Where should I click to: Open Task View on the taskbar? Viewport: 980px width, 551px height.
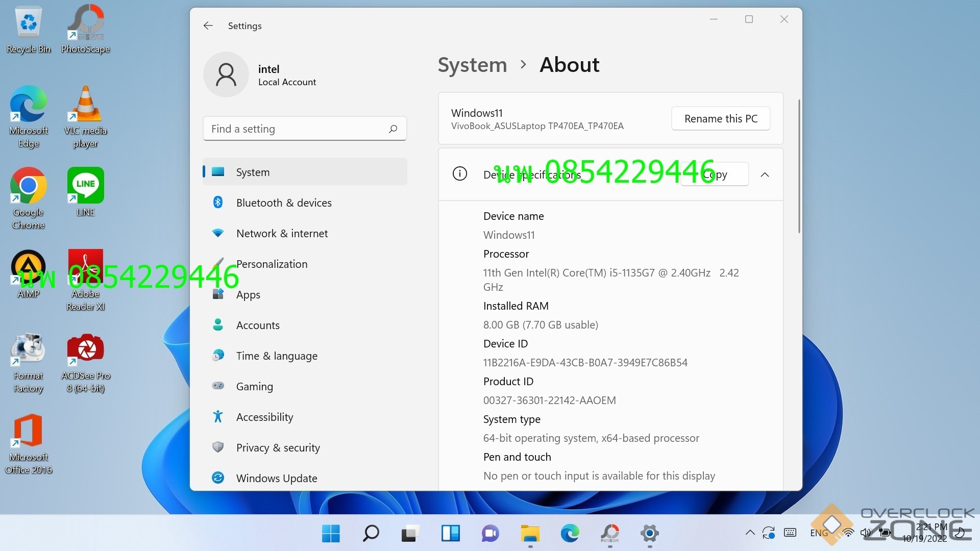(x=410, y=534)
